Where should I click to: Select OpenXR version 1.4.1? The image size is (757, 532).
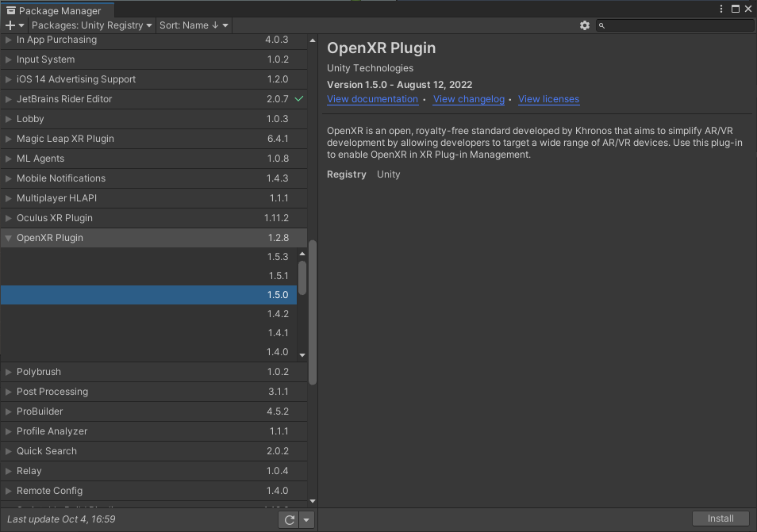coord(148,333)
